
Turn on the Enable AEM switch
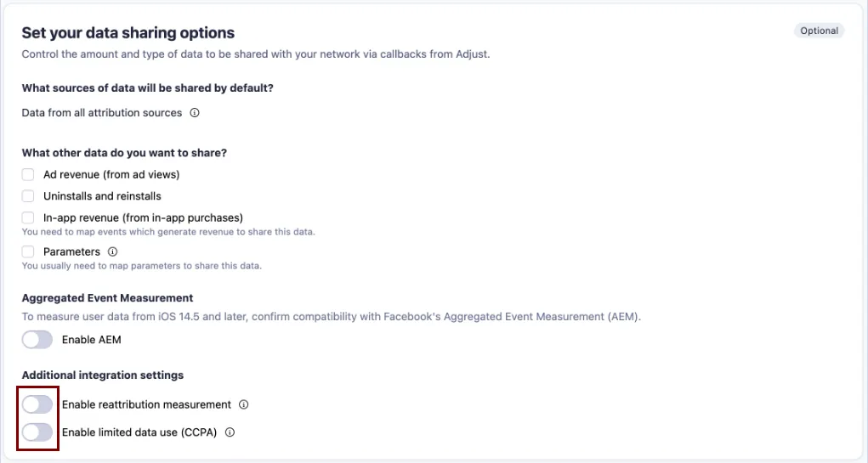[x=37, y=340]
